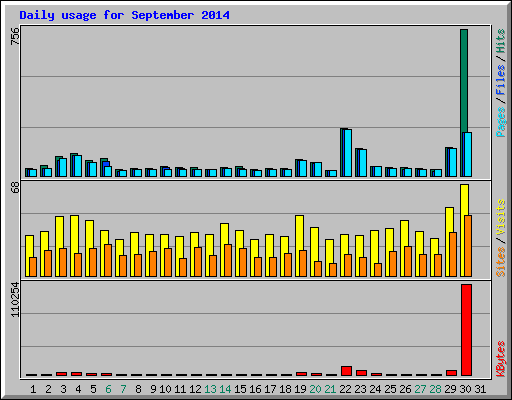Click the "Daily usage for September 2014" title

[x=124, y=15]
